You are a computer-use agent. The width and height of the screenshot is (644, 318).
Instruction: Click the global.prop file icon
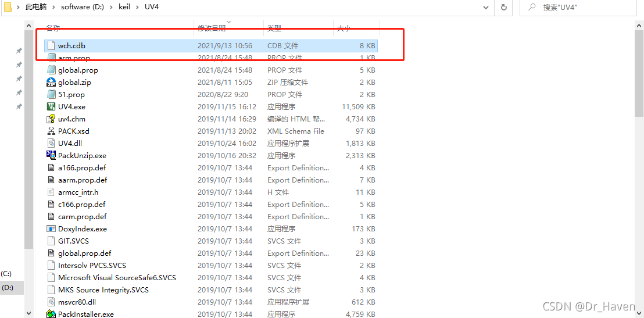click(x=51, y=70)
